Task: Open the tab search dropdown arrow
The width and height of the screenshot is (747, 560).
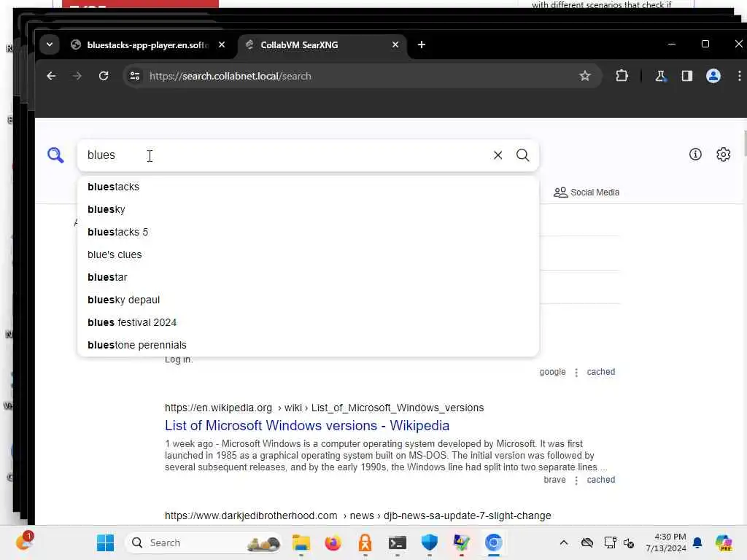Action: coord(49,44)
